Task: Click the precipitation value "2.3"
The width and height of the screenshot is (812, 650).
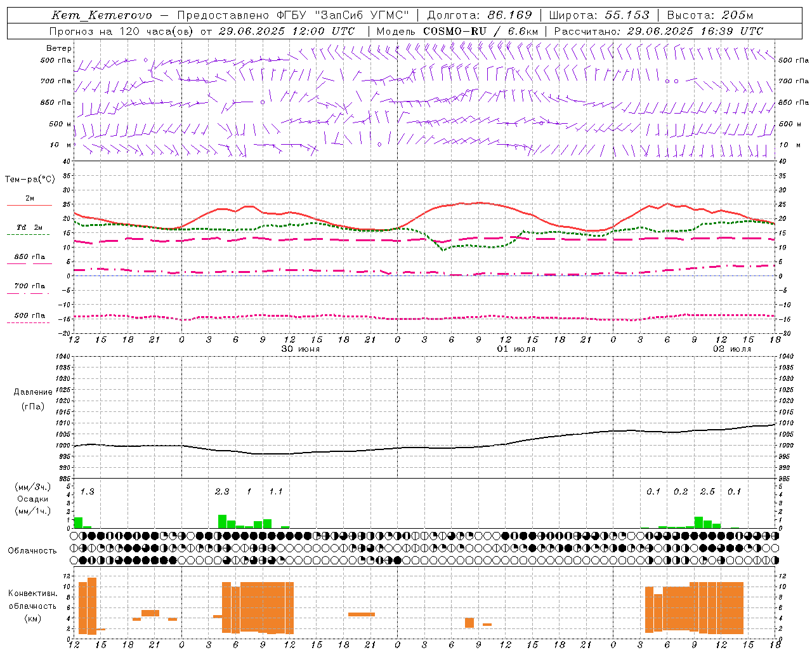Action: [222, 491]
